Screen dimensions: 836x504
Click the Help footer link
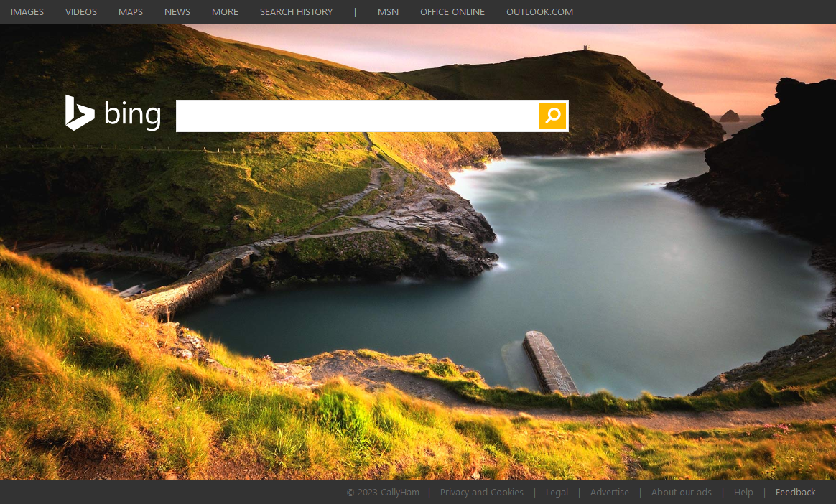click(743, 493)
